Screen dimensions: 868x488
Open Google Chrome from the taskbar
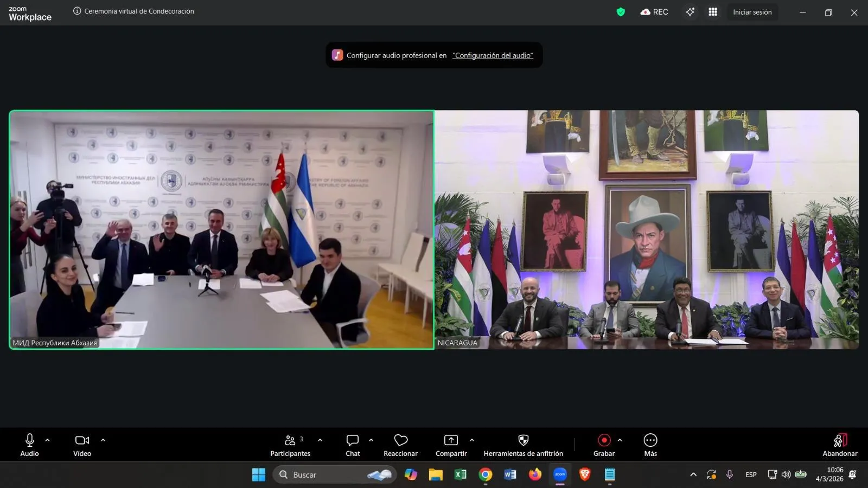click(486, 475)
